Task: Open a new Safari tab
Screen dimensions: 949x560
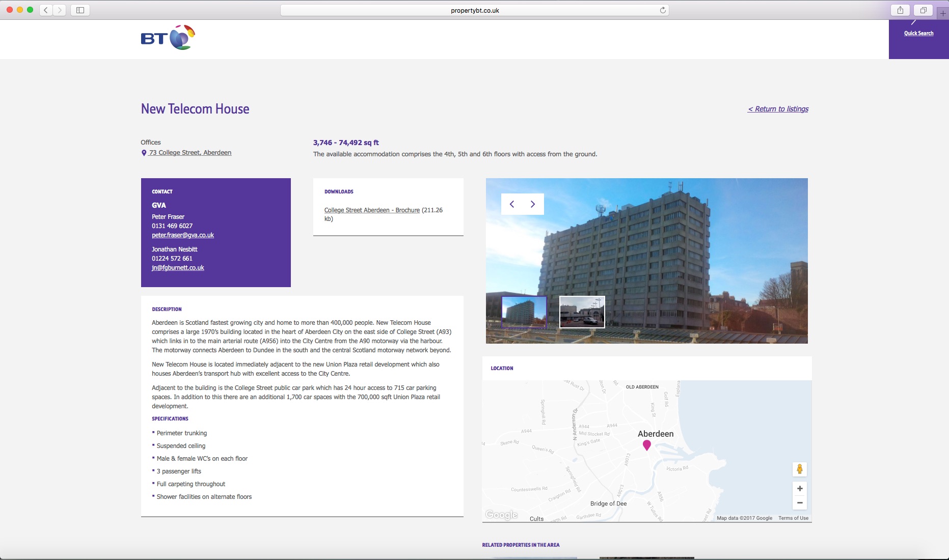Action: tap(942, 14)
